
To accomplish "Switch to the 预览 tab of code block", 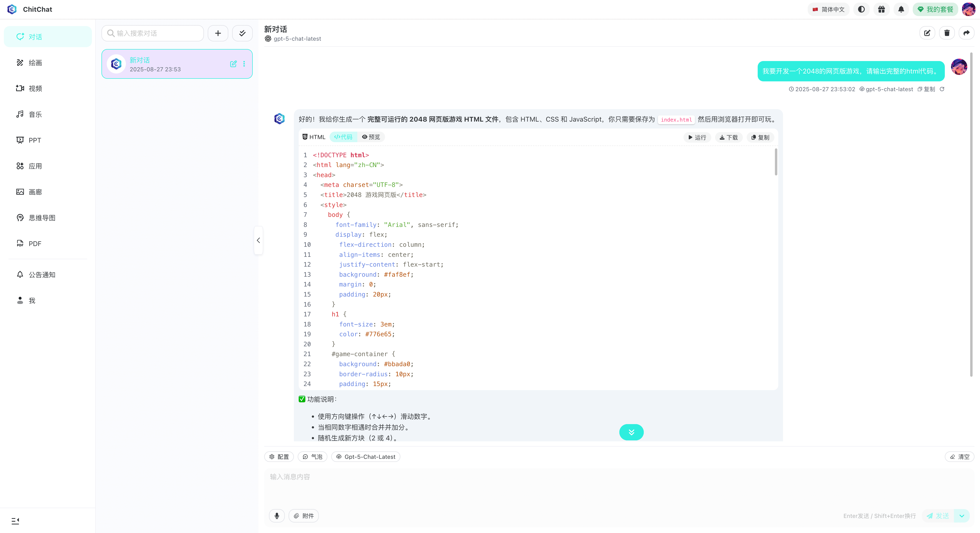I will point(371,137).
